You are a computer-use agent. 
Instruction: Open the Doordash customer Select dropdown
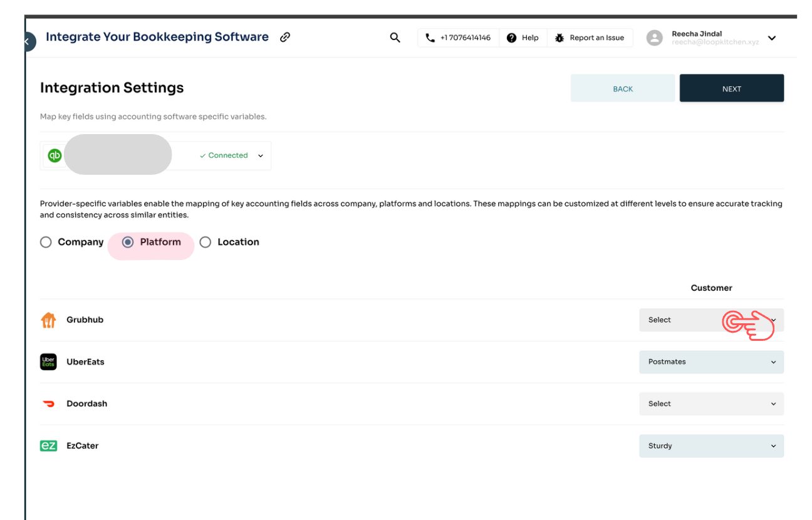[x=710, y=404]
